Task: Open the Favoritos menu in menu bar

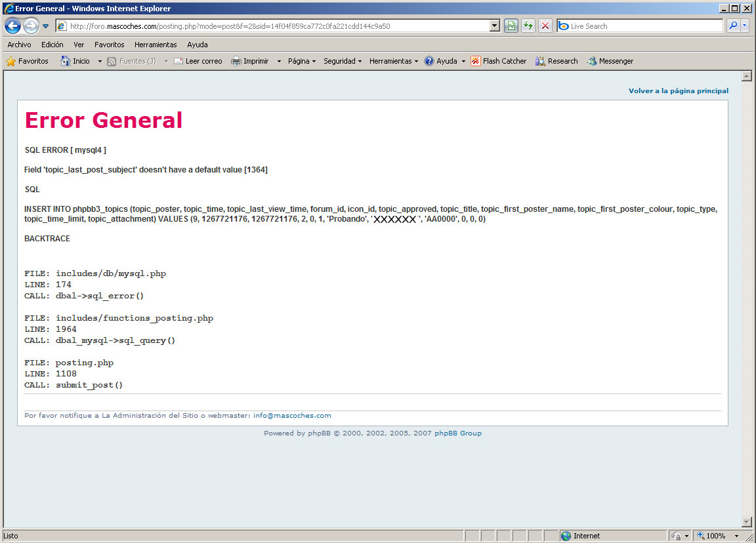Action: 110,45
